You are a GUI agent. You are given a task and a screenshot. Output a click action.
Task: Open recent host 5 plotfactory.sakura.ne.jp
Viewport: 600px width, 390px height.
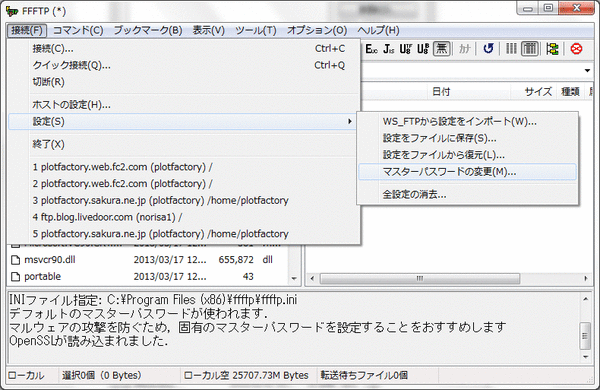click(x=184, y=234)
